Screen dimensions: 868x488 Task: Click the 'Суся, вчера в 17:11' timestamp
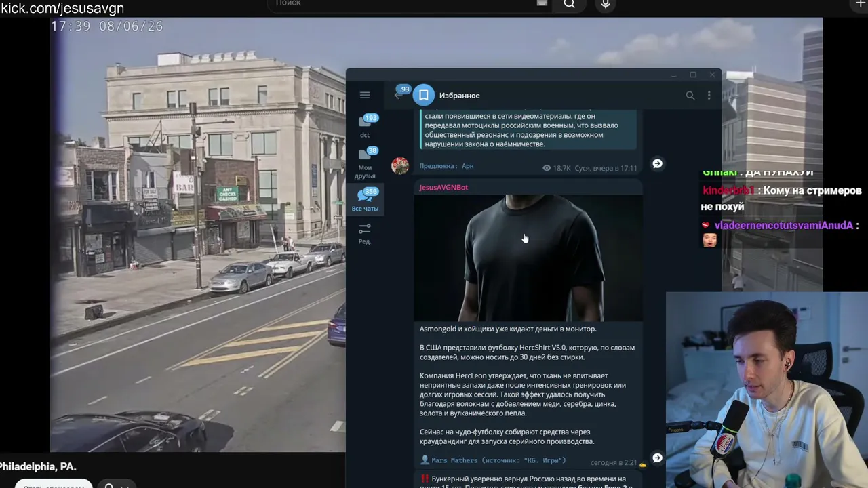tap(606, 168)
